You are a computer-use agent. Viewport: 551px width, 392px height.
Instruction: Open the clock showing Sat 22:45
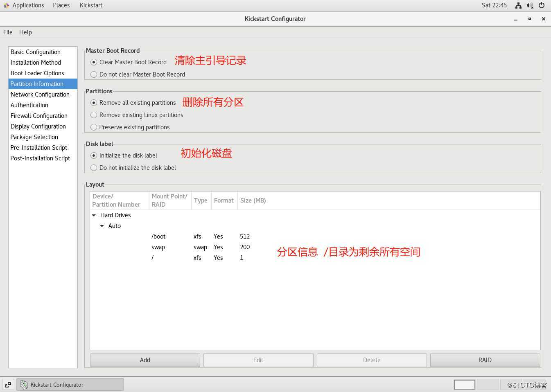(494, 5)
